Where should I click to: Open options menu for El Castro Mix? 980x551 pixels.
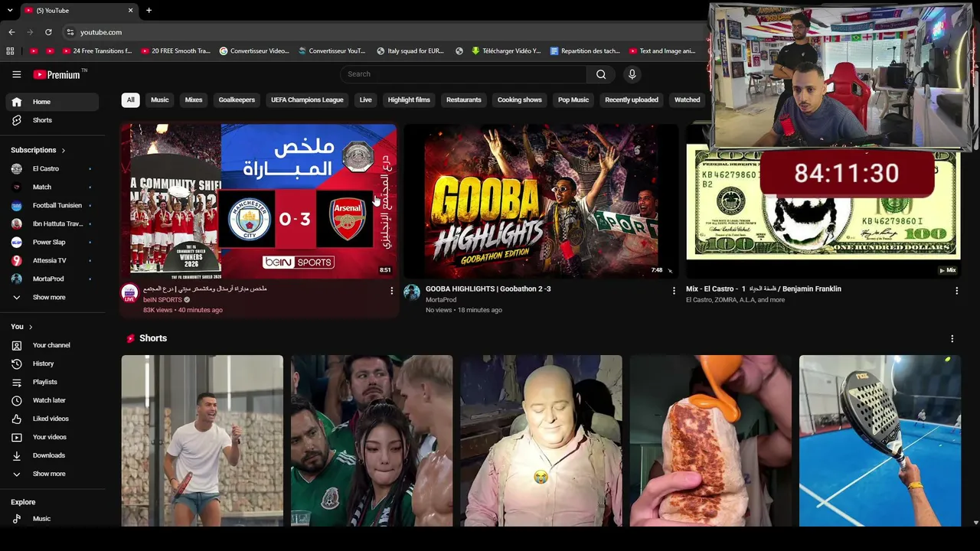click(956, 291)
